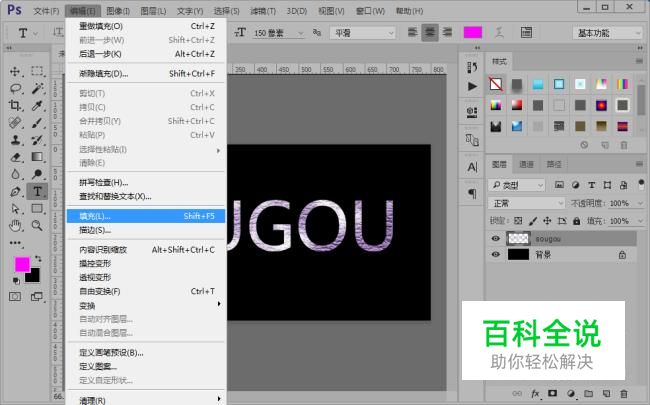Screen dimensions: 650x405
Task: Apply the no-style swatch in Styles panel
Action: pyautogui.click(x=495, y=84)
